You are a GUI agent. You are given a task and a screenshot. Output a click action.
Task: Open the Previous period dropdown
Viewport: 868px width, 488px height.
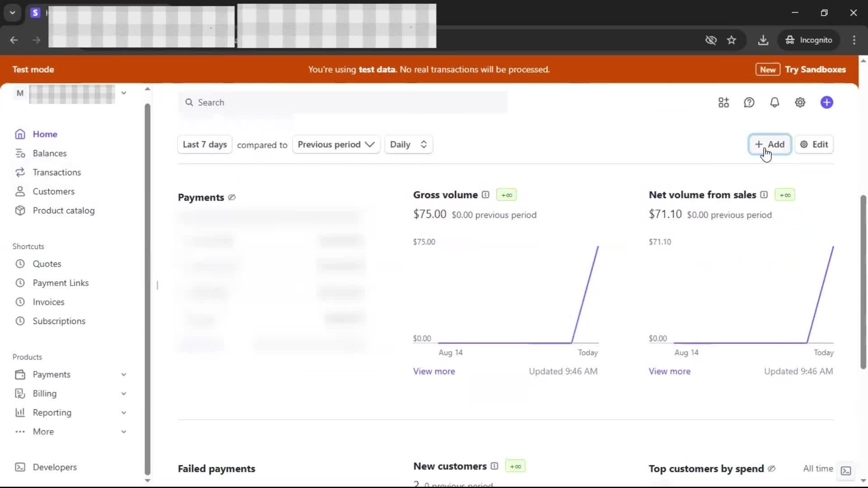(336, 145)
